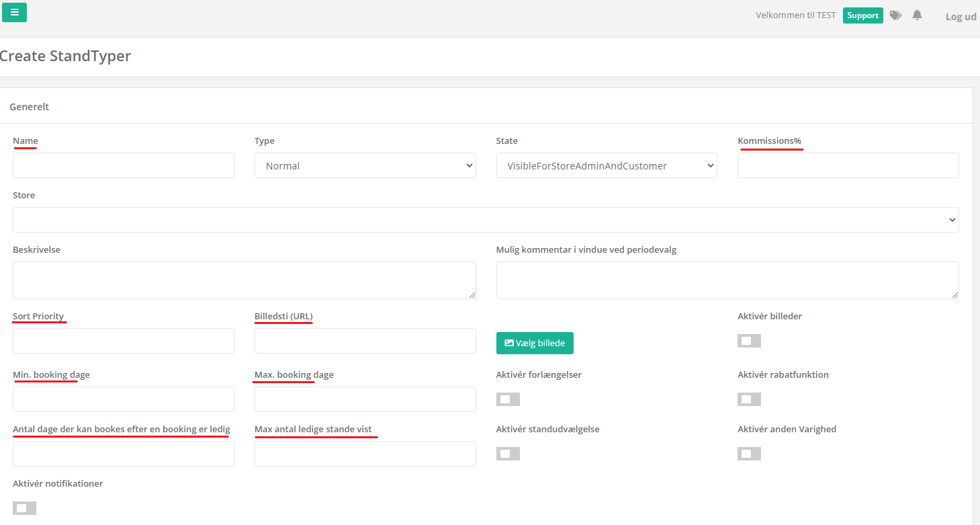Open the Store dropdown
980x525 pixels.
click(x=485, y=220)
